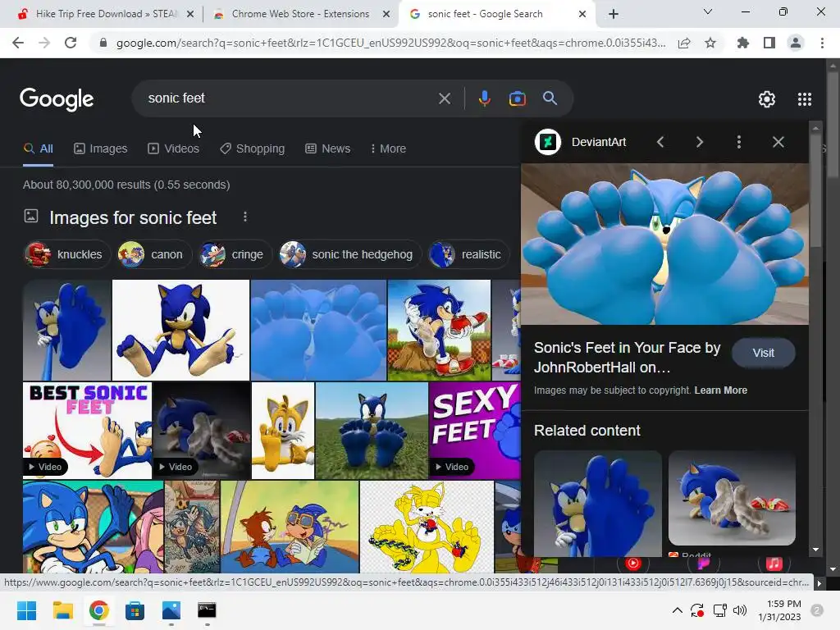Open File Explorer from the taskbar

62,610
